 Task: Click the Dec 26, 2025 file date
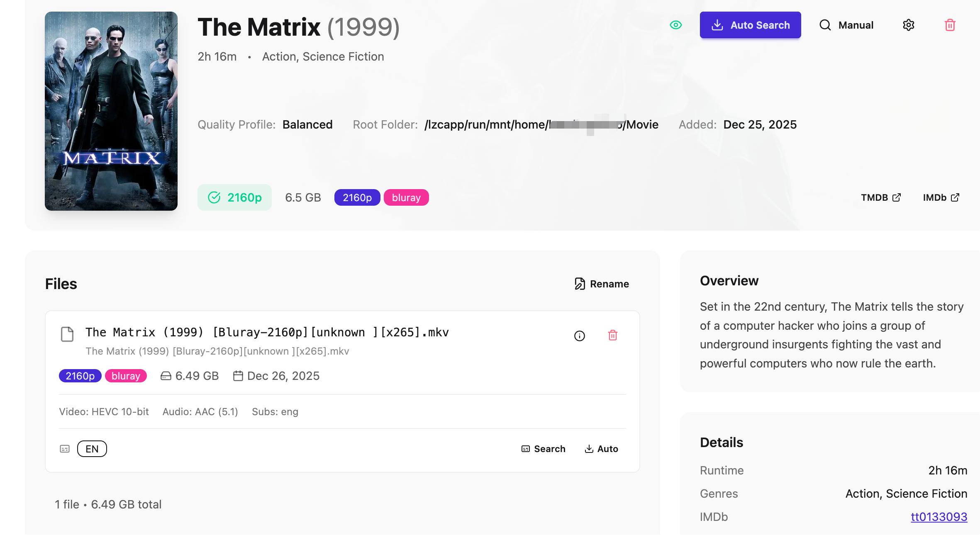276,376
